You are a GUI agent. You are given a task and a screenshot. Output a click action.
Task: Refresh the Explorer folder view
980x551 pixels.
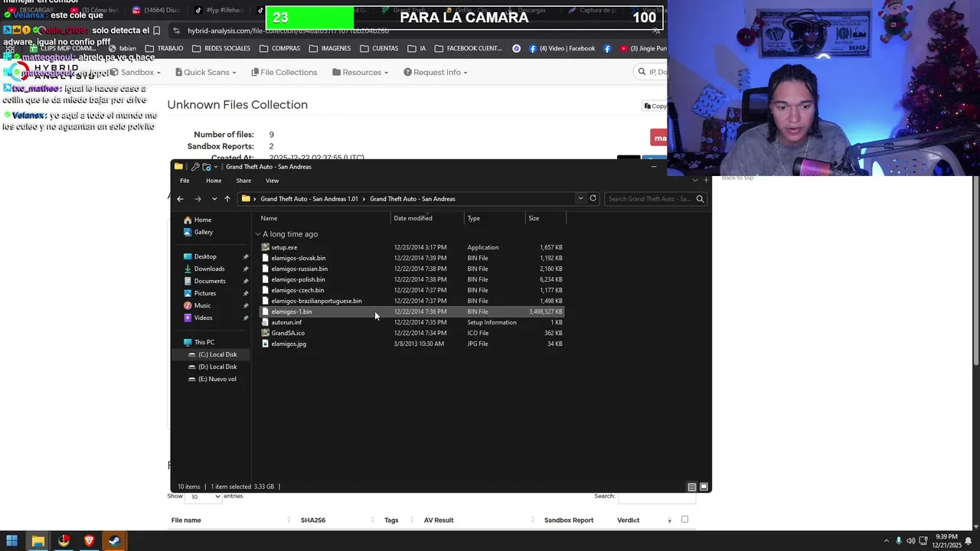[593, 198]
